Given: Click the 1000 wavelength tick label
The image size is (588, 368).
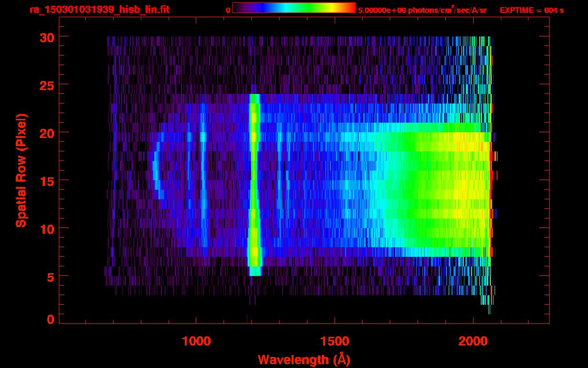Looking at the screenshot, I should [196, 341].
